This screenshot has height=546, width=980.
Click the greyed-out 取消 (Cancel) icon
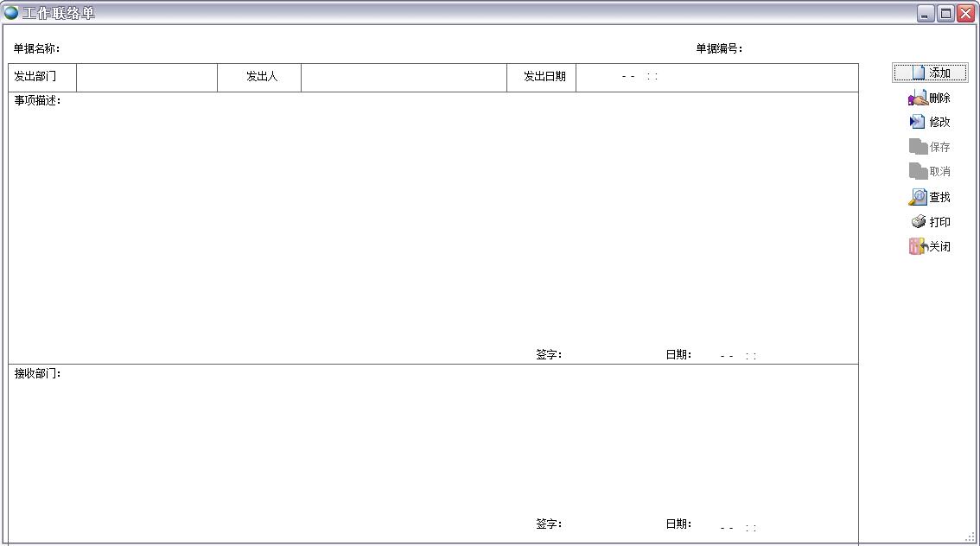pos(930,171)
